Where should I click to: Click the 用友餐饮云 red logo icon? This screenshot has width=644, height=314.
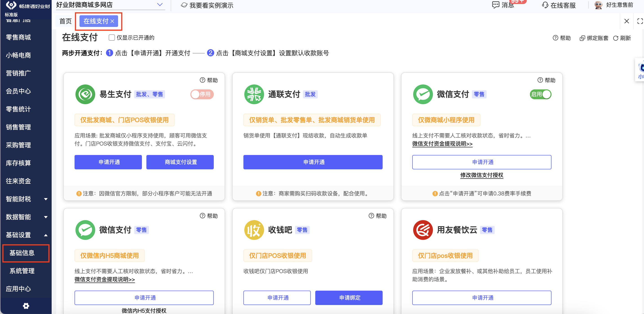423,230
